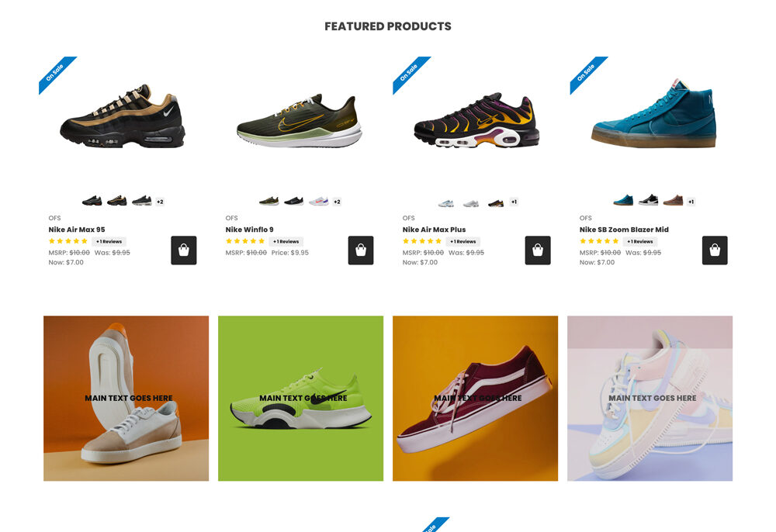776x532 pixels.
Task: Open maroon sneaker on yellow banner
Action: point(475,399)
